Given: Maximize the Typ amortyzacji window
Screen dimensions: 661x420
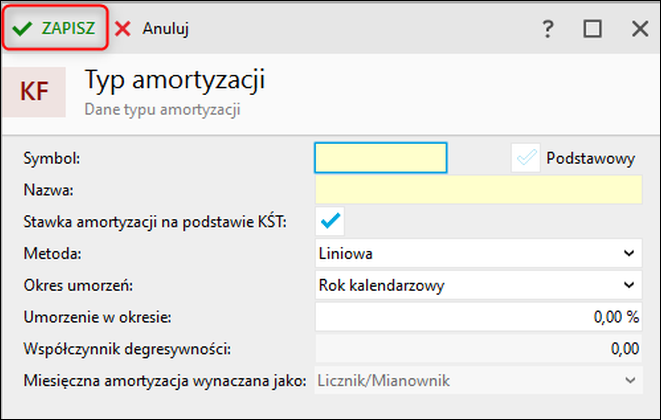Looking at the screenshot, I should [x=592, y=29].
